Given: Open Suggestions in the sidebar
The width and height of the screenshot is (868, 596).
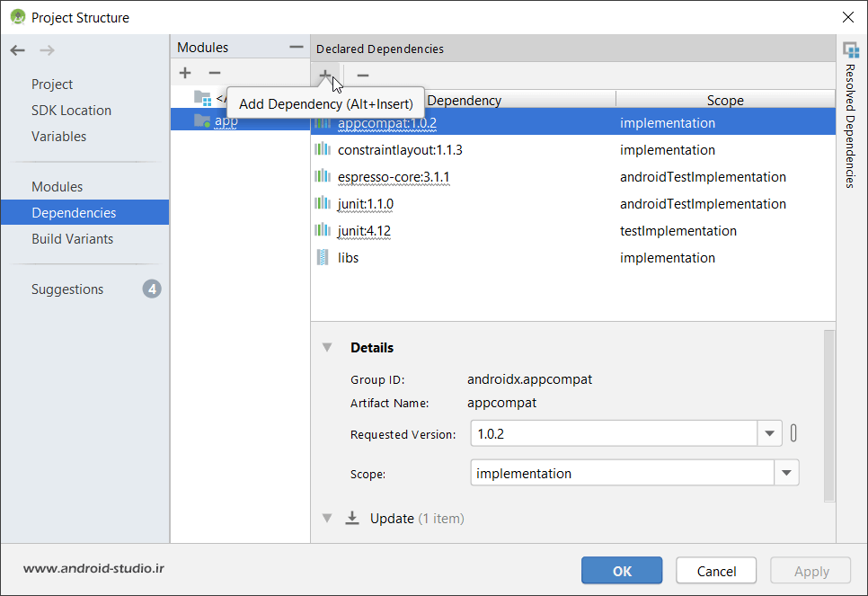Looking at the screenshot, I should click(67, 289).
